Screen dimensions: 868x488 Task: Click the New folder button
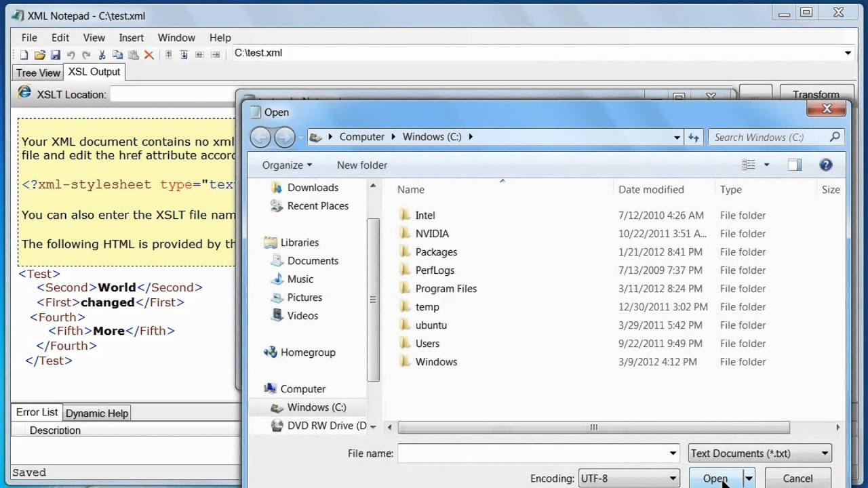[362, 165]
